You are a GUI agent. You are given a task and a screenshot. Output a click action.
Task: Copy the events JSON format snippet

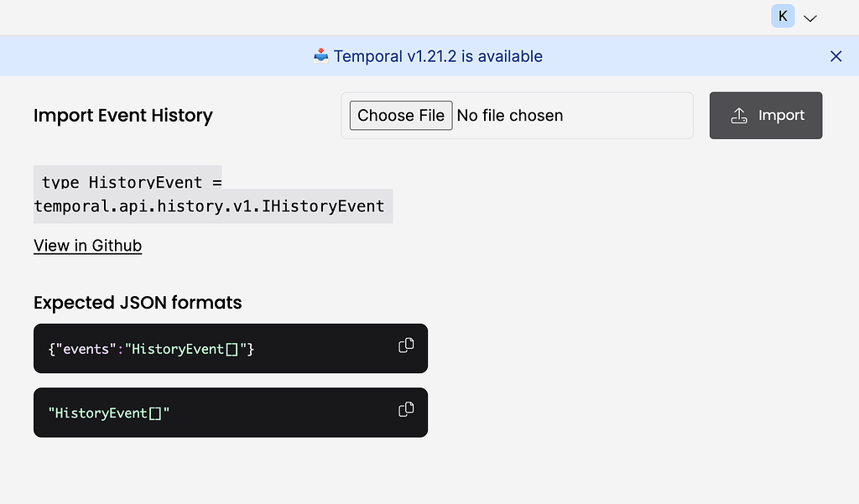[406, 346]
